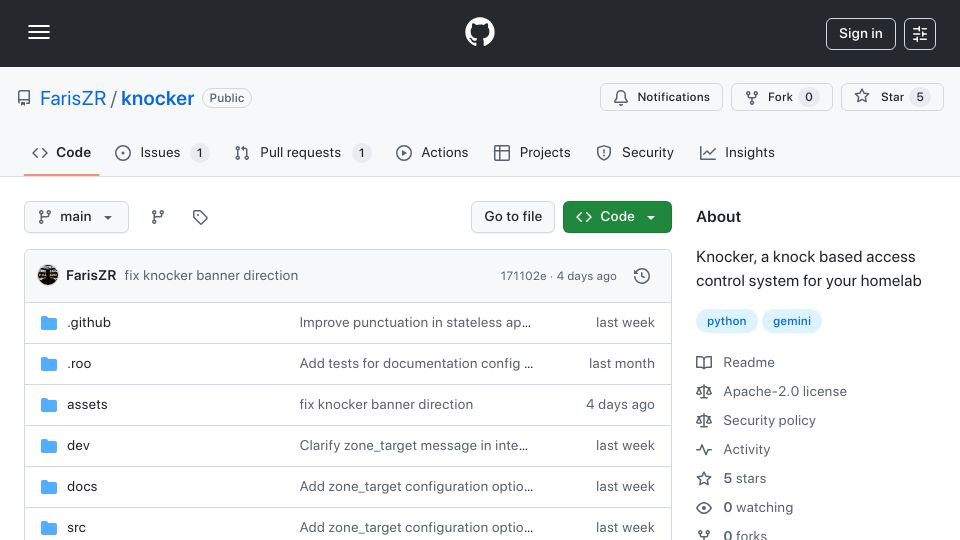
Task: Fork the repository
Action: point(781,97)
